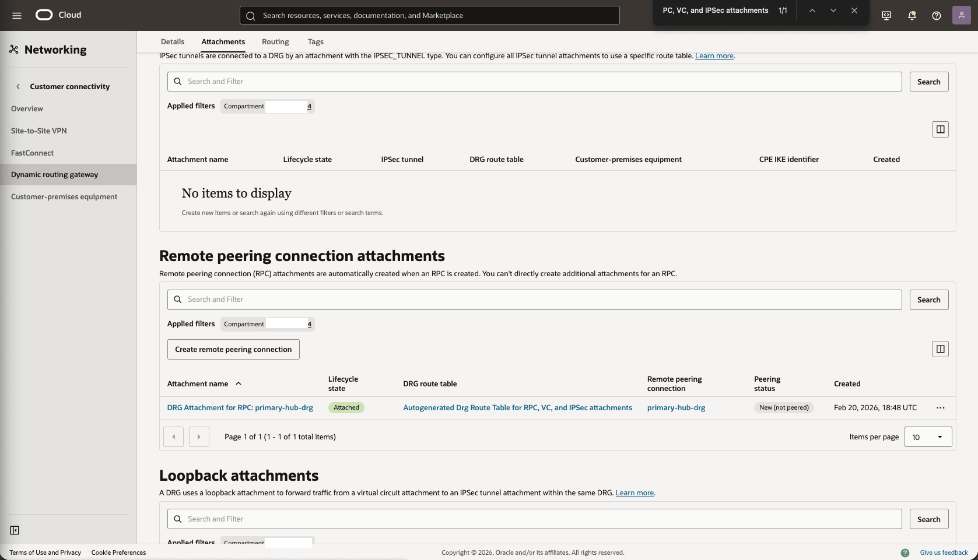Go back using the Customer connectivity chevron
This screenshot has width=978, height=560.
pyautogui.click(x=19, y=86)
